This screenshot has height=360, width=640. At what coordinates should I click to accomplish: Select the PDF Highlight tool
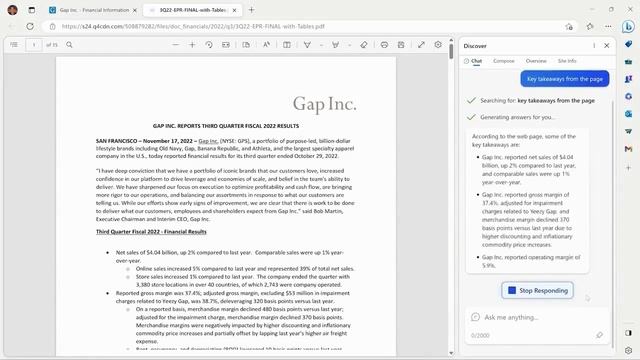click(x=336, y=45)
